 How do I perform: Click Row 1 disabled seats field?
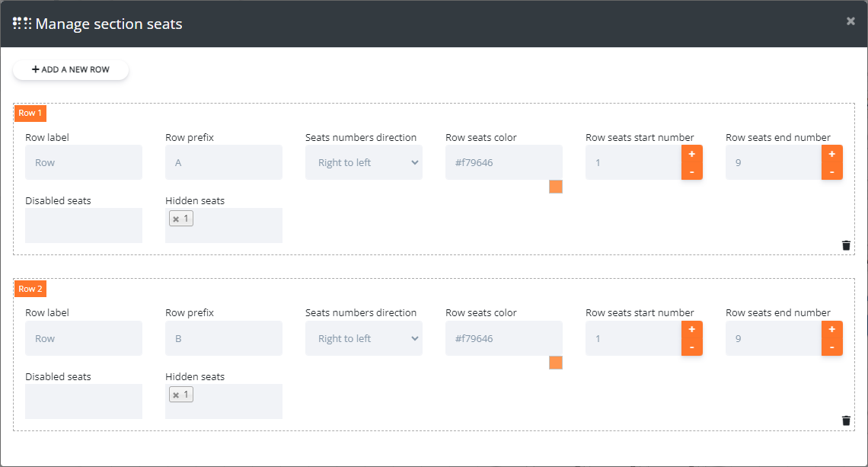[x=84, y=226]
